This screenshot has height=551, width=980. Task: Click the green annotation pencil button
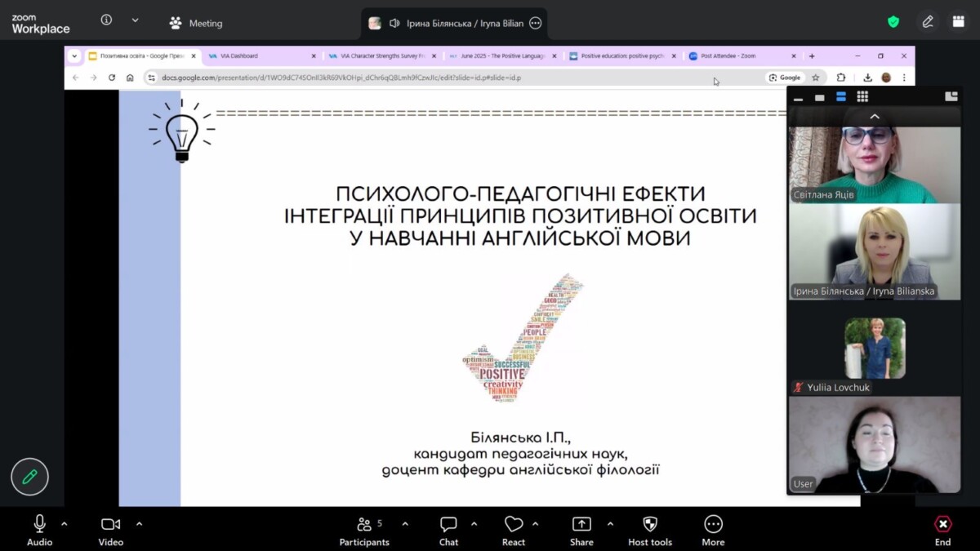click(x=29, y=477)
